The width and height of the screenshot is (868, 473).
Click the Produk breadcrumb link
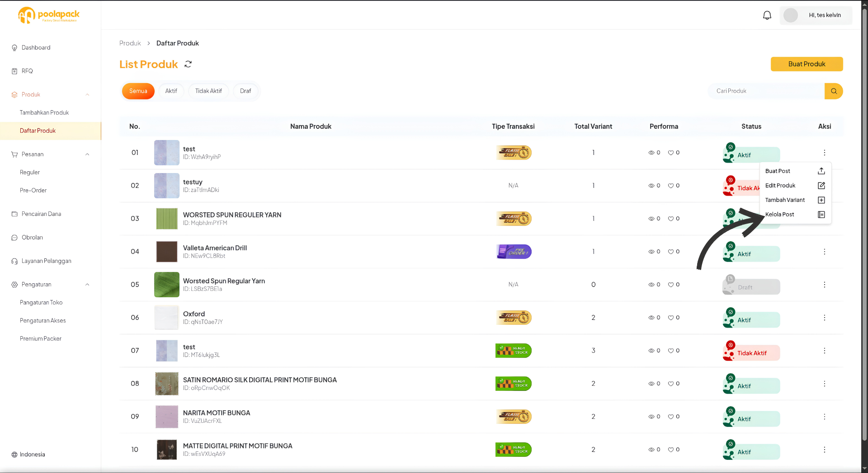(x=130, y=43)
